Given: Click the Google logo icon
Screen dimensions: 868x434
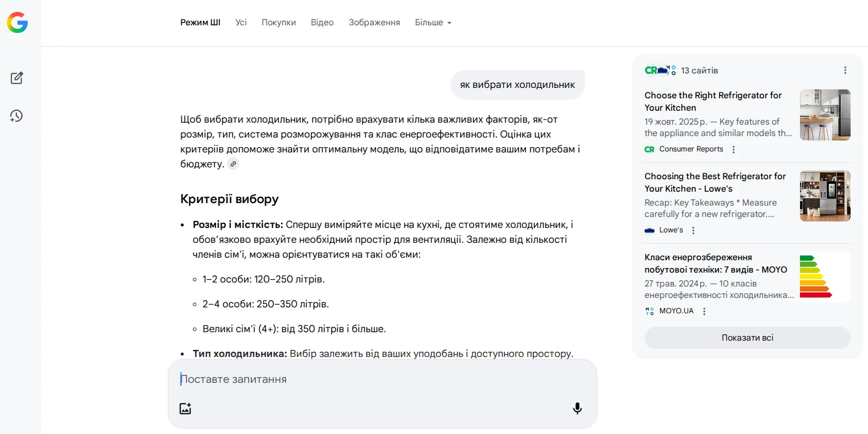Looking at the screenshot, I should click(17, 22).
